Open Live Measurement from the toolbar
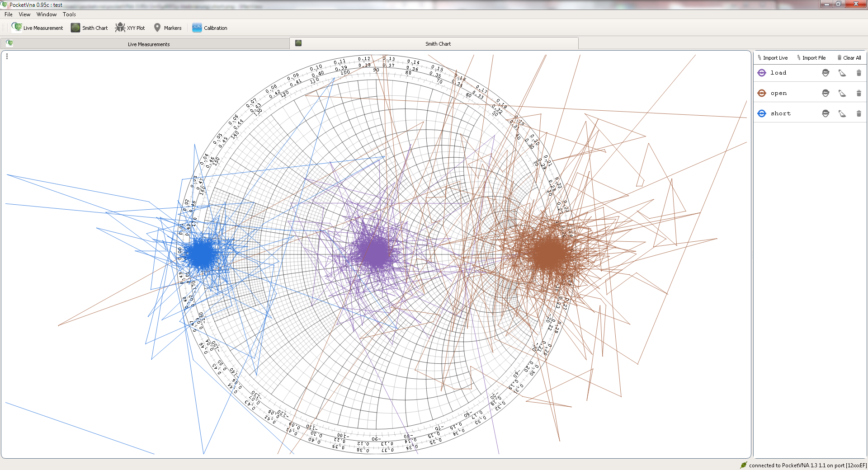Image resolution: width=868 pixels, height=470 pixels. [x=38, y=28]
